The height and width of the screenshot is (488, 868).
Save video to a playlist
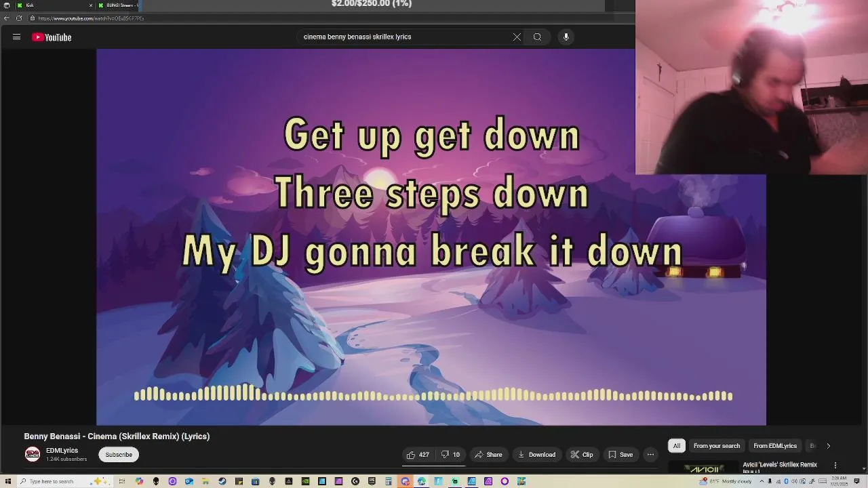pos(620,455)
